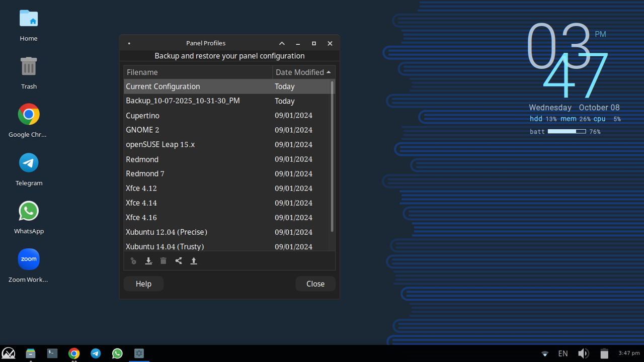Open the volume control in the system tray
The height and width of the screenshot is (362, 644).
pyautogui.click(x=583, y=353)
